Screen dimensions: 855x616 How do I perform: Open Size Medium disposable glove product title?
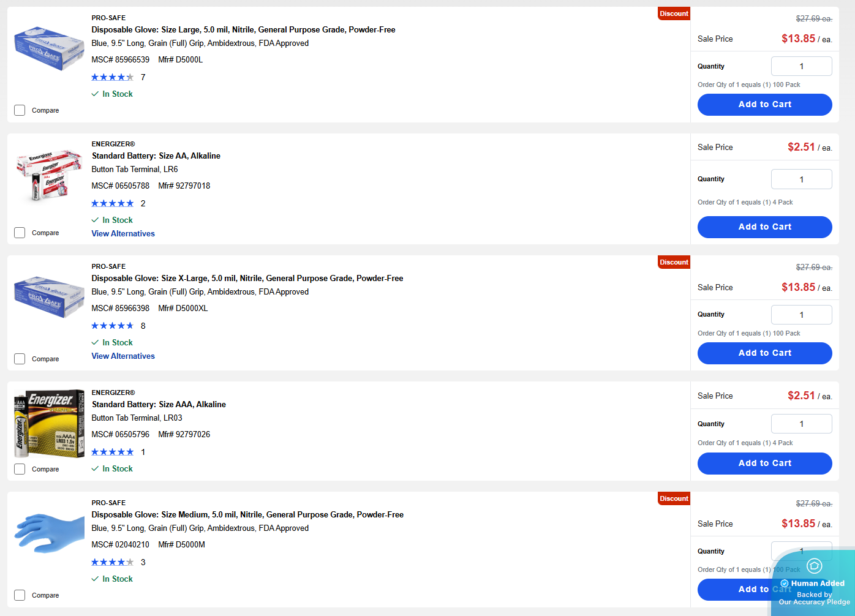[247, 515]
